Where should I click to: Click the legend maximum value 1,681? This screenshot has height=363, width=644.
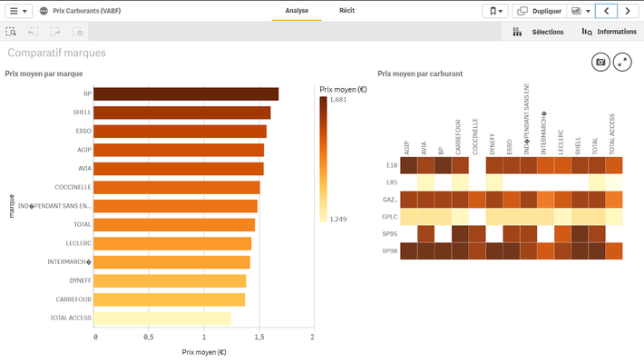pyautogui.click(x=338, y=100)
